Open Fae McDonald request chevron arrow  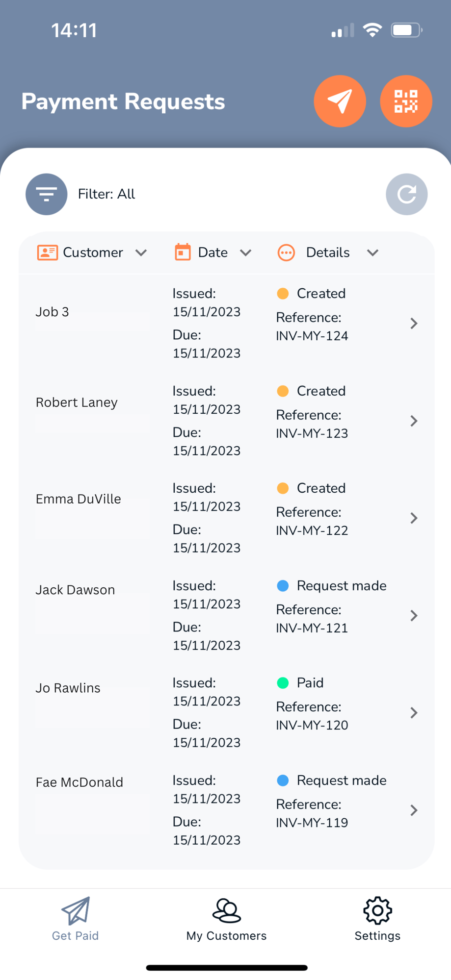click(414, 810)
